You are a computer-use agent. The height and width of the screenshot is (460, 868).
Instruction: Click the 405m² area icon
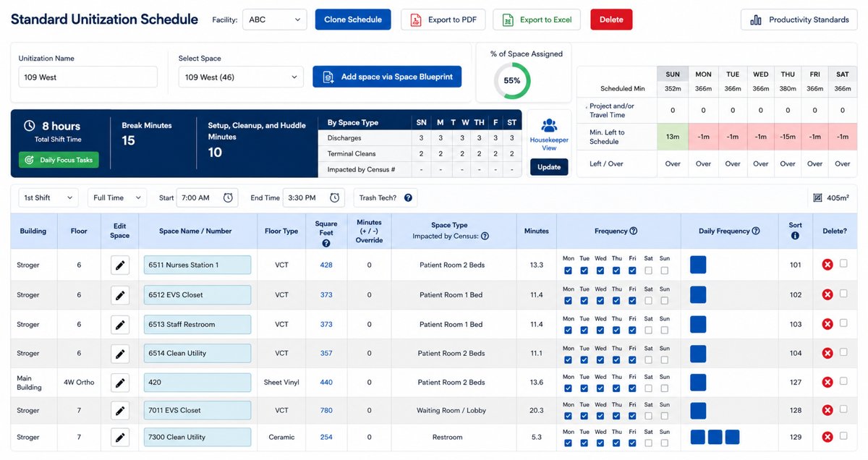[x=817, y=197]
